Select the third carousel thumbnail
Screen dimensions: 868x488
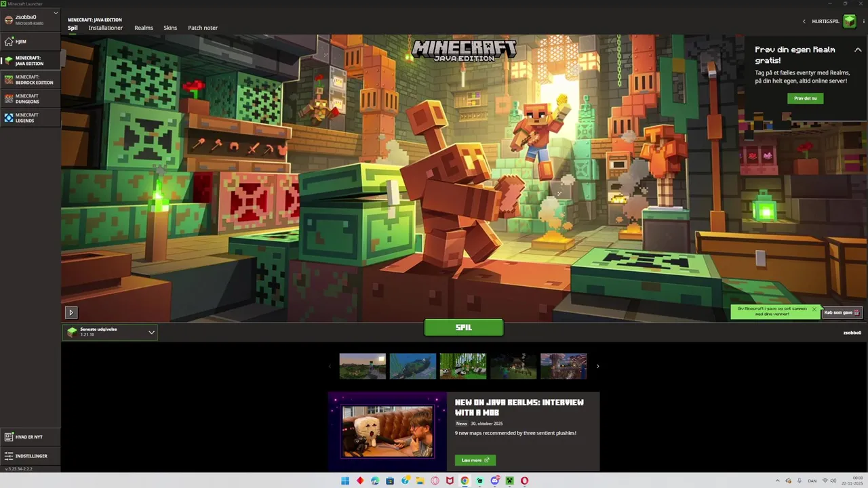pos(463,366)
